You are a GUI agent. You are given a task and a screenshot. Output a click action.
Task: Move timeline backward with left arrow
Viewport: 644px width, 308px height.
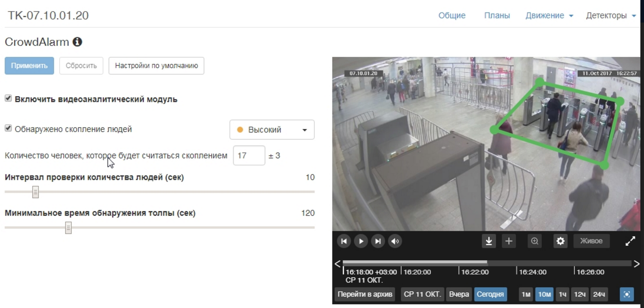click(x=337, y=263)
